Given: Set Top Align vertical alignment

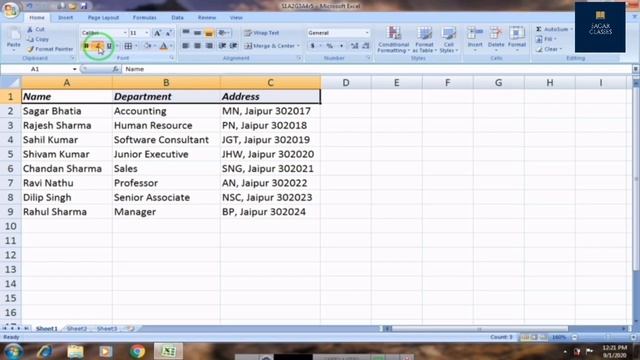Looking at the screenshot, I should pyautogui.click(x=186, y=33).
